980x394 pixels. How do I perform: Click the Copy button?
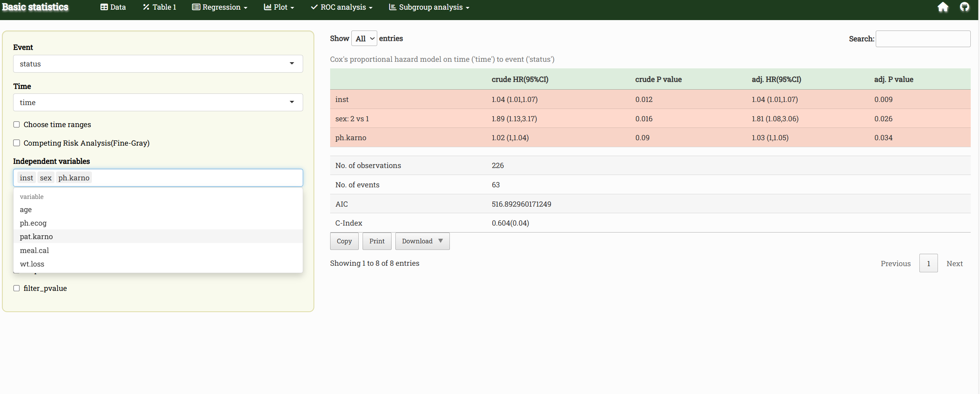point(344,241)
